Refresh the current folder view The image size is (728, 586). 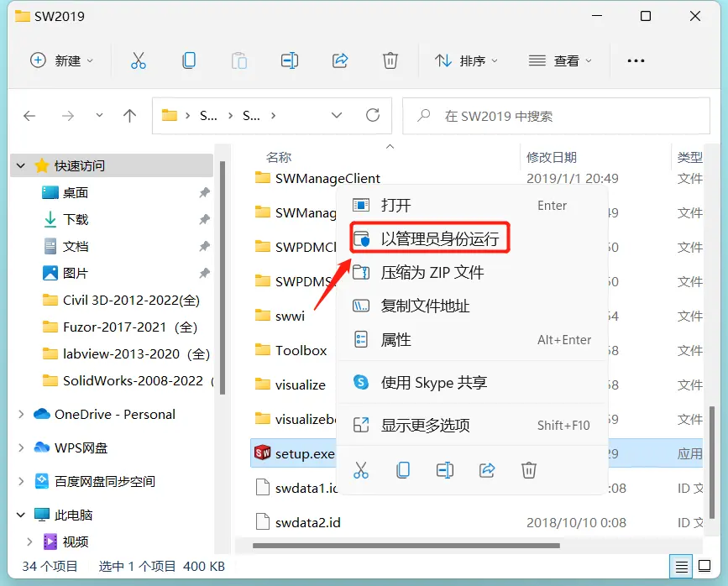click(372, 115)
